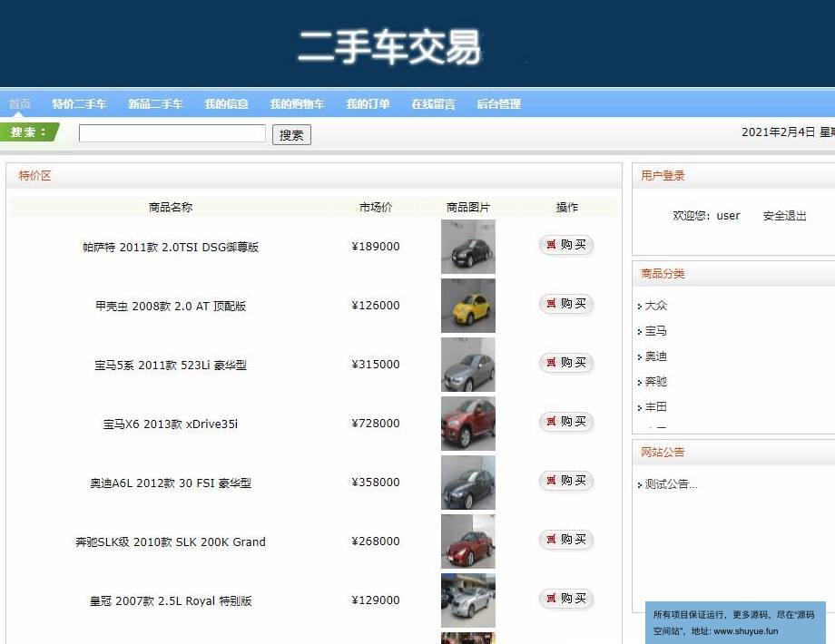Go to 后台管理 menu item
Viewport: 835px width, 644px height.
click(x=499, y=103)
